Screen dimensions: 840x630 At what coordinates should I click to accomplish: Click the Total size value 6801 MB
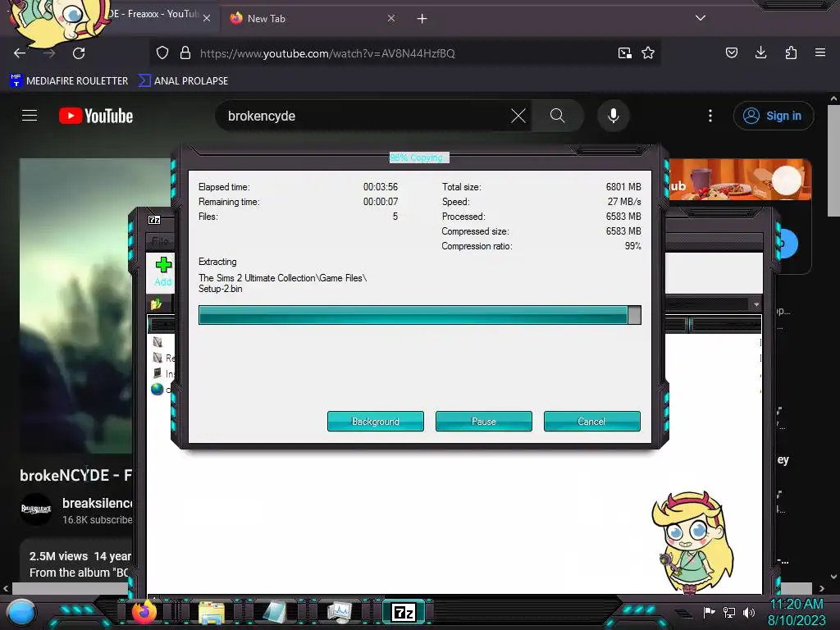pos(623,186)
